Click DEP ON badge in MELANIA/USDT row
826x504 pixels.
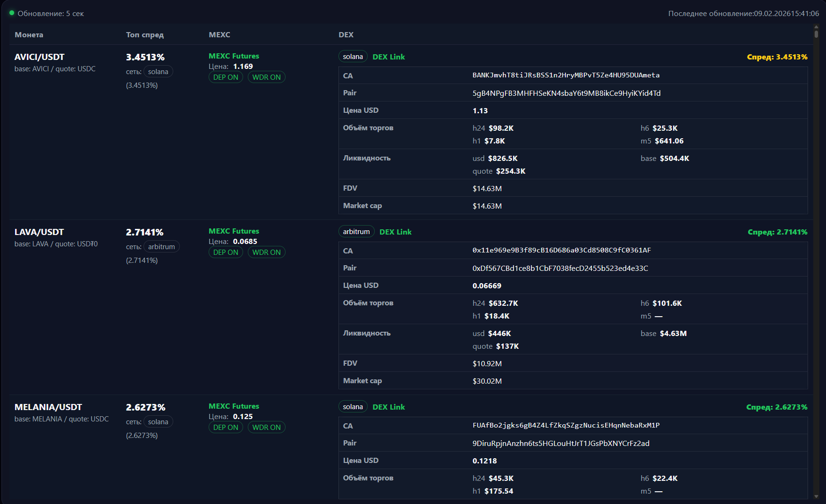click(226, 428)
